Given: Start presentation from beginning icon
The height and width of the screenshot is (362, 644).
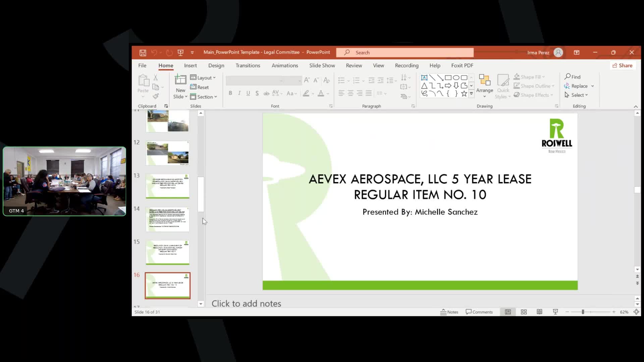Looking at the screenshot, I should tap(181, 53).
